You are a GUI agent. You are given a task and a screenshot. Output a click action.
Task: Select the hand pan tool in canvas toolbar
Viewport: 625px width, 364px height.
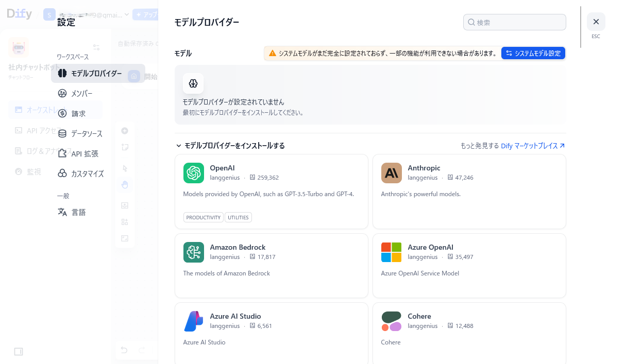click(x=125, y=184)
